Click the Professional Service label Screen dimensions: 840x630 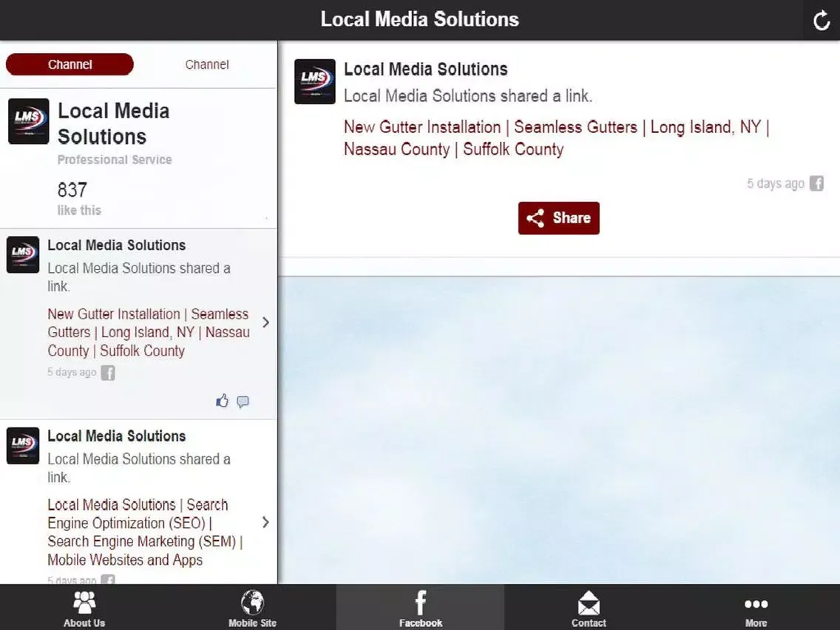coord(115,160)
